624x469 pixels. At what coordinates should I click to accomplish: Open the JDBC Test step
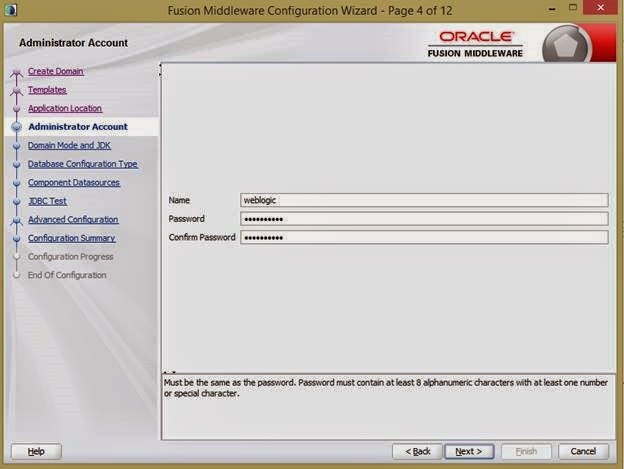(47, 201)
